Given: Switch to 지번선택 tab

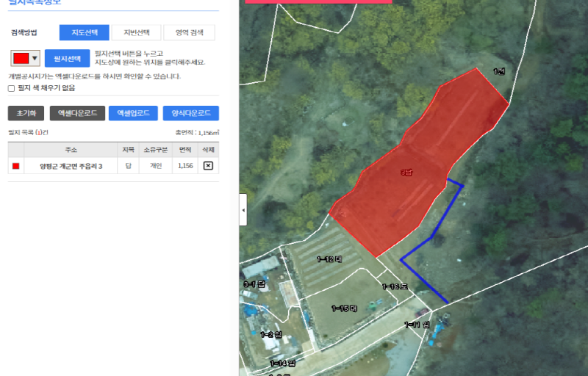Looking at the screenshot, I should click(x=137, y=32).
